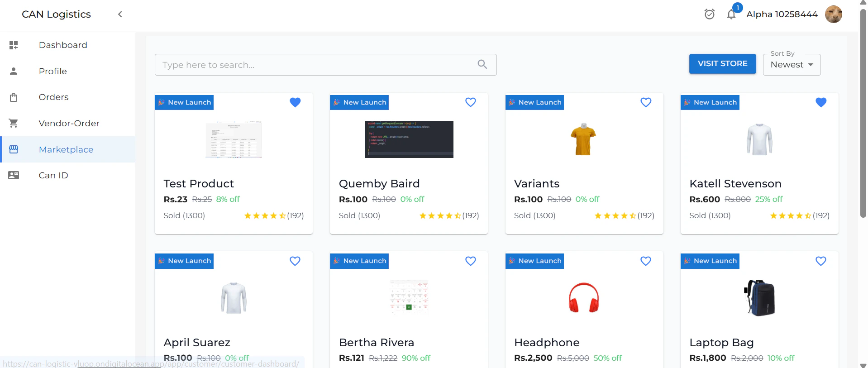Open the Quemby Baird title

coord(379,184)
